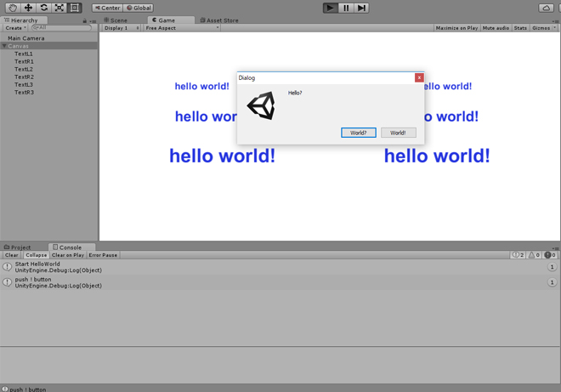The width and height of the screenshot is (561, 392).
Task: Open the Asset Store tab
Action: click(x=219, y=20)
